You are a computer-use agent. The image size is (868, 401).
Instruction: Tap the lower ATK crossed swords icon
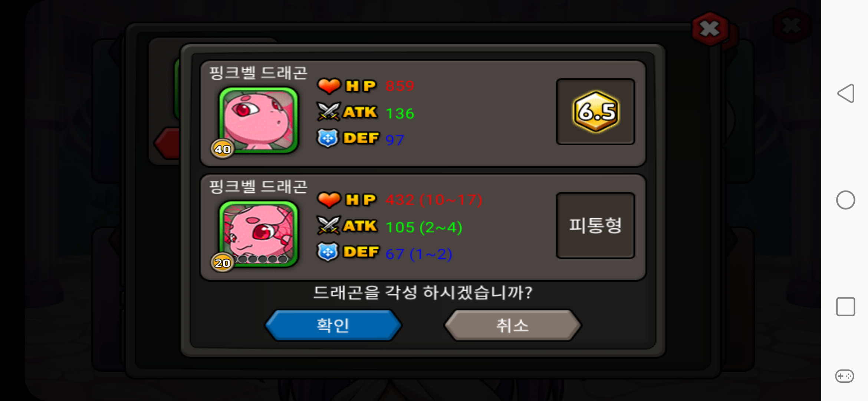pos(329,225)
